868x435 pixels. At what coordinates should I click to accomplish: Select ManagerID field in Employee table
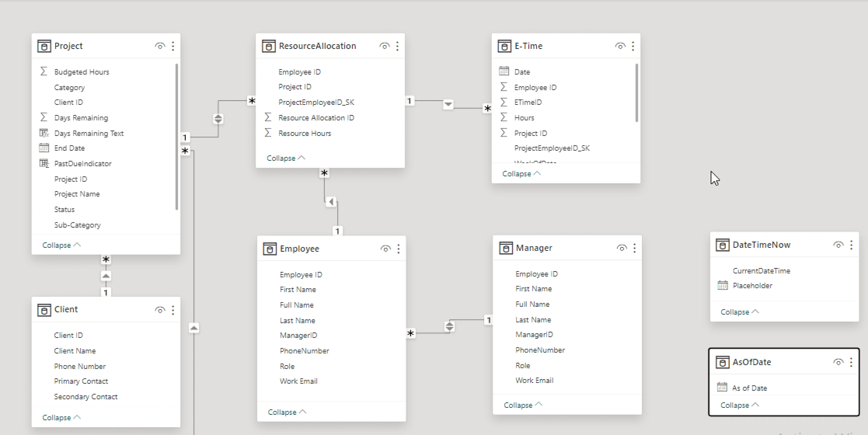point(298,335)
